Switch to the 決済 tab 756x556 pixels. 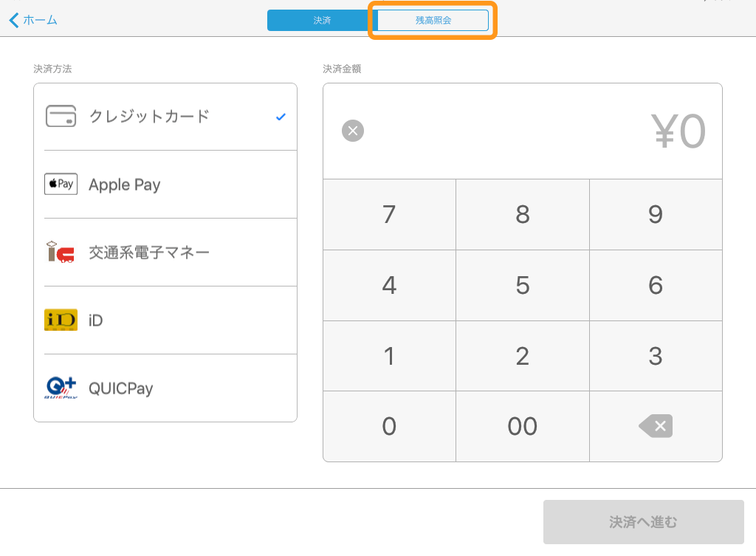pyautogui.click(x=322, y=20)
